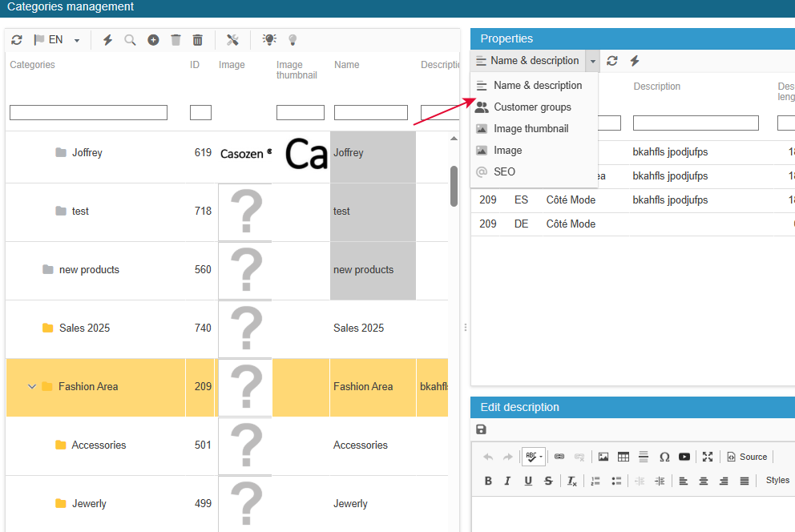Select Customer groups menu entry
Image resolution: width=795 pixels, height=532 pixels.
[x=535, y=107]
